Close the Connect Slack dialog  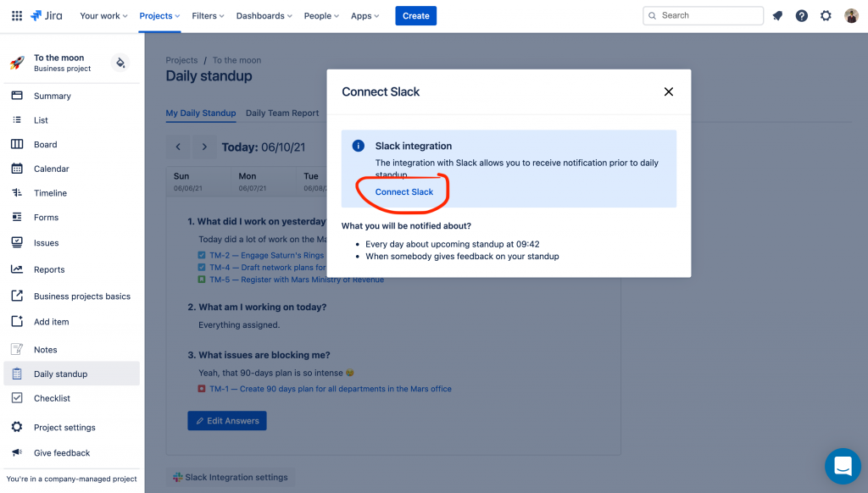coord(669,91)
